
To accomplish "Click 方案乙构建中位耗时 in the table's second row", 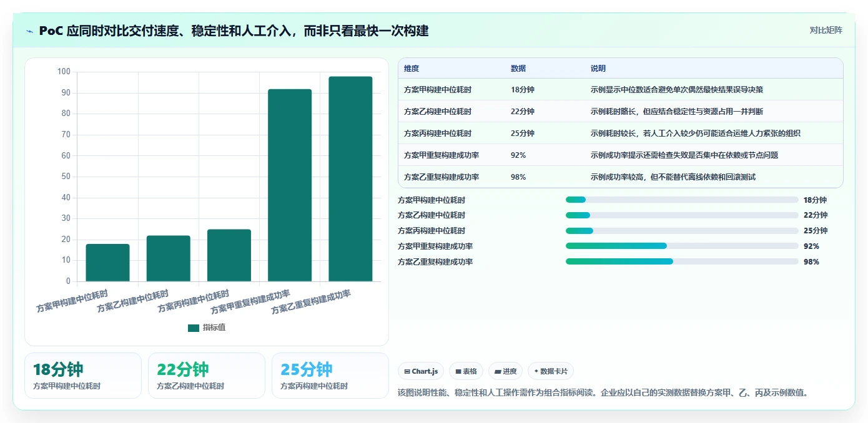I will (x=438, y=112).
